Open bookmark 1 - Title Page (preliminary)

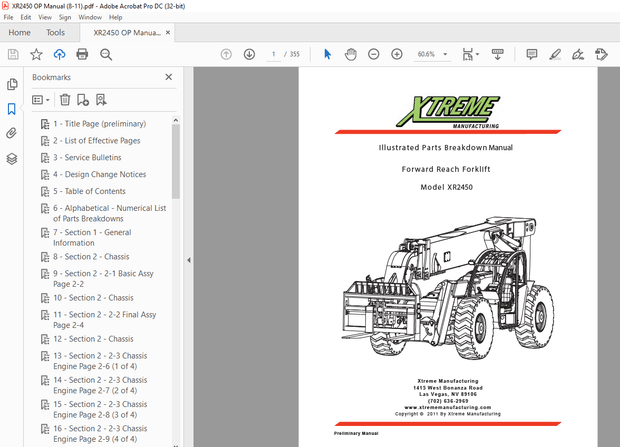100,124
